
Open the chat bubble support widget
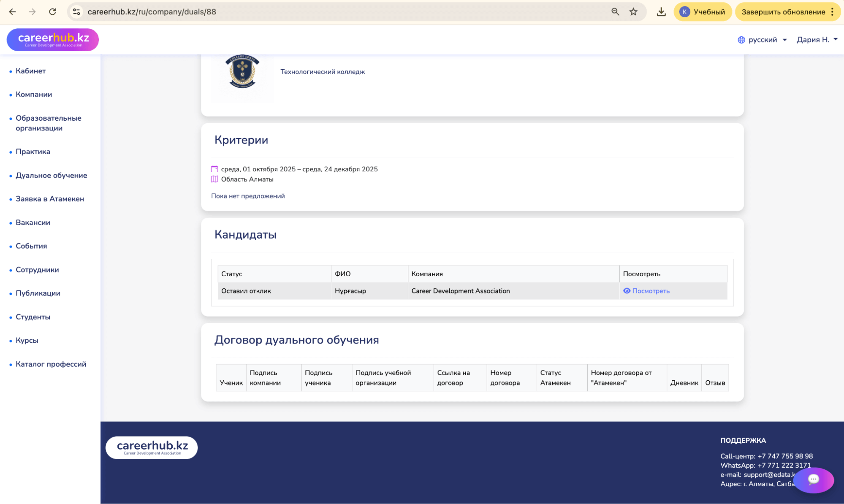coord(813,480)
